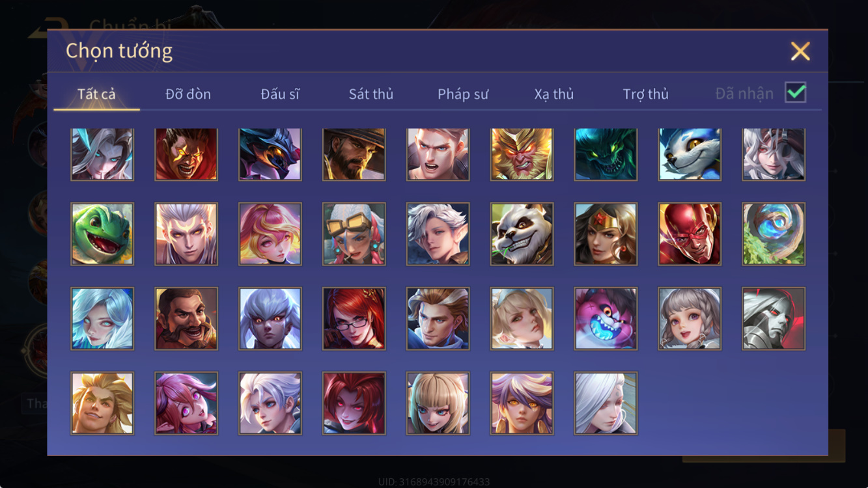Image resolution: width=868 pixels, height=488 pixels.
Task: Select the Wonder Woman hero portrait
Action: [x=606, y=234]
